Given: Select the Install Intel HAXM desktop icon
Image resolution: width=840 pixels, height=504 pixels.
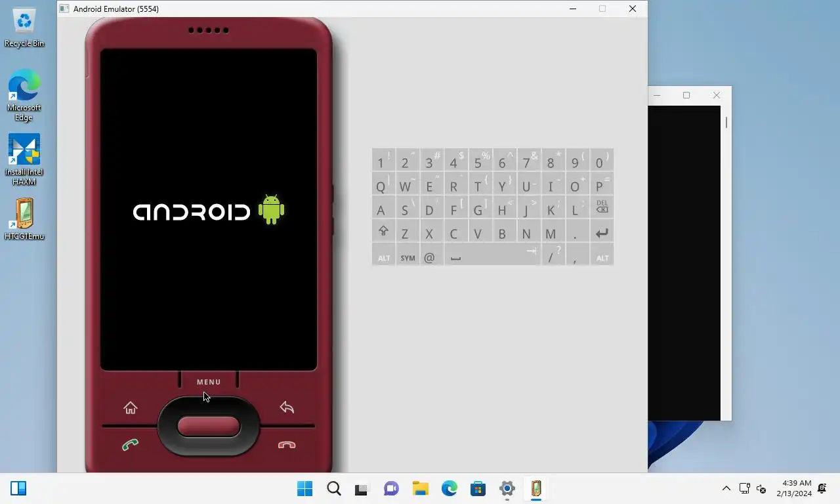Looking at the screenshot, I should coord(24,159).
